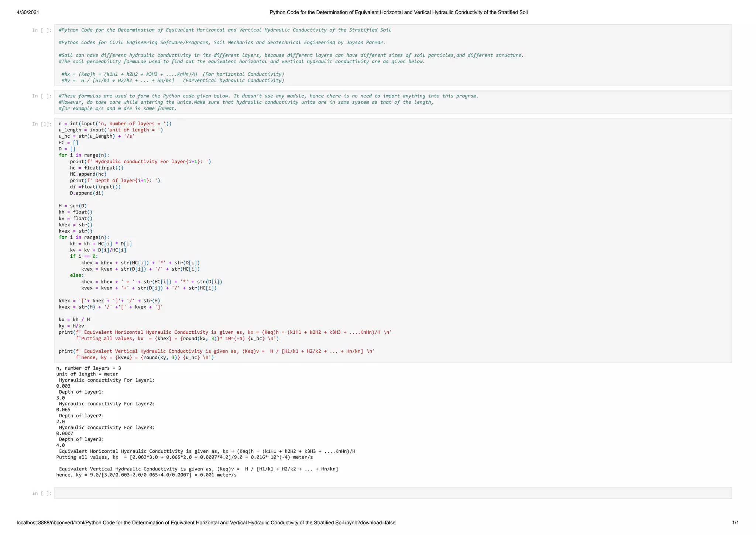The image size is (756, 535).
Task: Click the 'n, number of layers = 3' output
Action: [89, 368]
